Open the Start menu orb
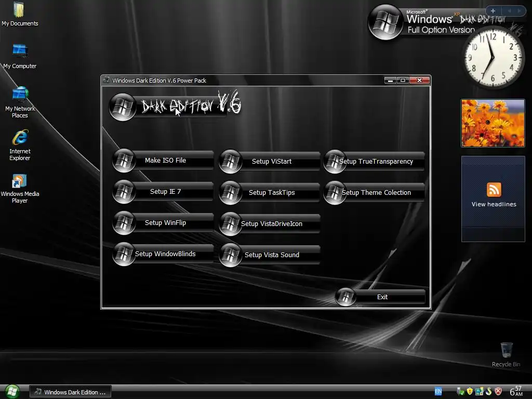This screenshot has height=399, width=532. coord(12,392)
